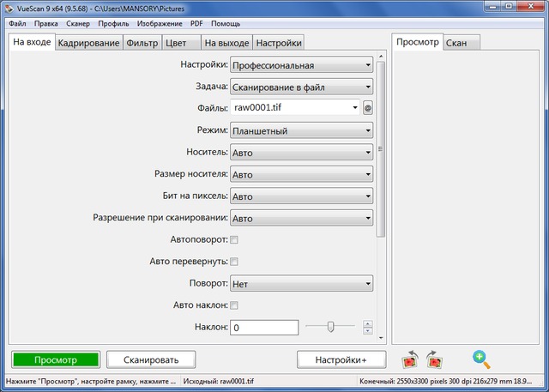
Task: Open the Носитель dropdown
Action: (x=301, y=153)
